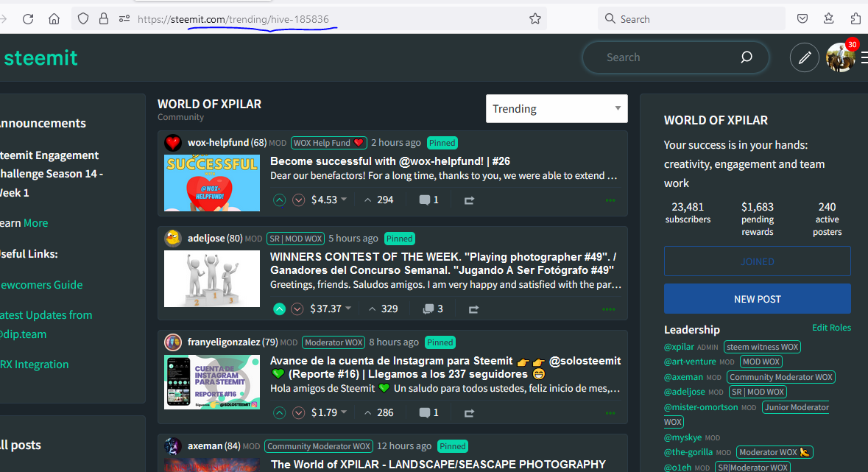Open the Latest Updates from dip.team link
868x472 pixels.
click(x=46, y=325)
